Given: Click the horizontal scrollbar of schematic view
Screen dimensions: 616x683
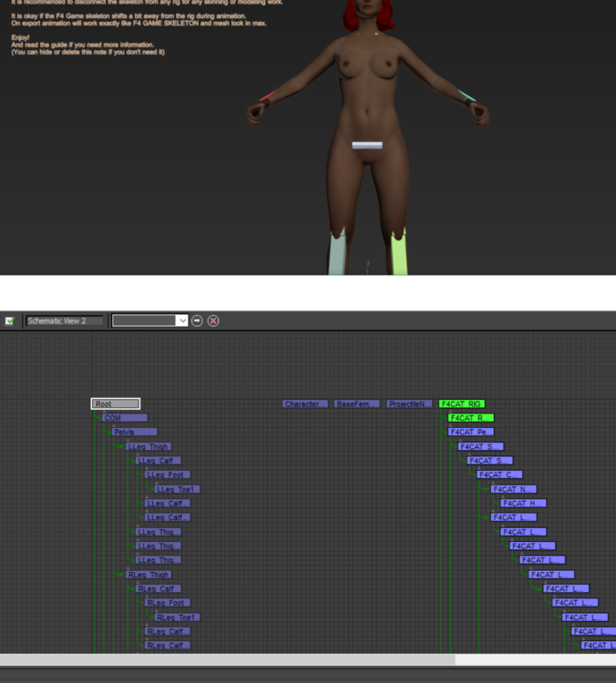Looking at the screenshot, I should 228,659.
